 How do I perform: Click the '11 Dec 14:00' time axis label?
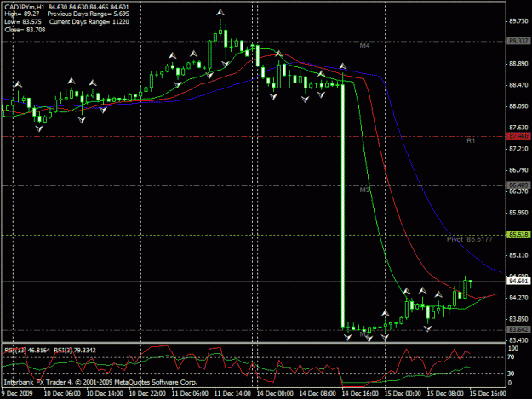tap(232, 394)
